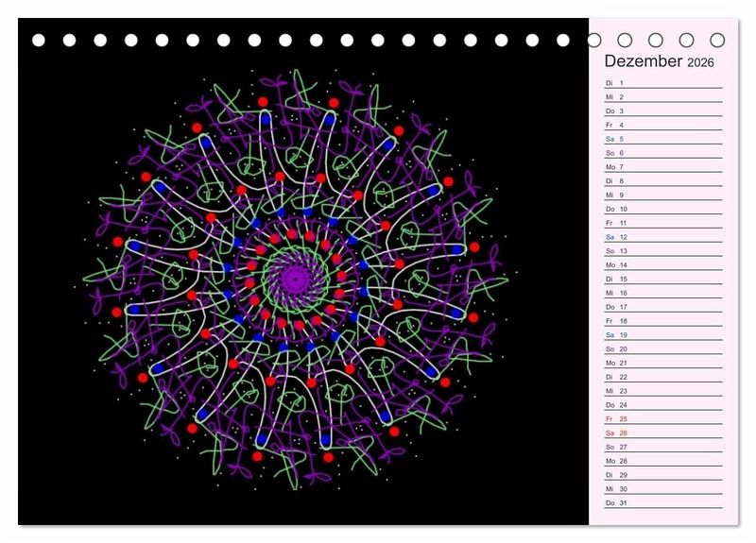Click the purple spiral center of mandala
The height and width of the screenshot is (543, 756).
296,279
